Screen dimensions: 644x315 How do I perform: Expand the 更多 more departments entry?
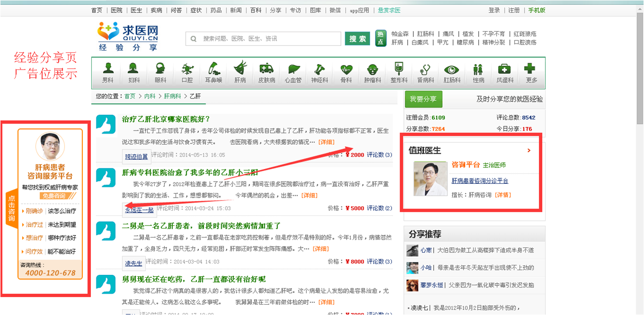coord(531,72)
